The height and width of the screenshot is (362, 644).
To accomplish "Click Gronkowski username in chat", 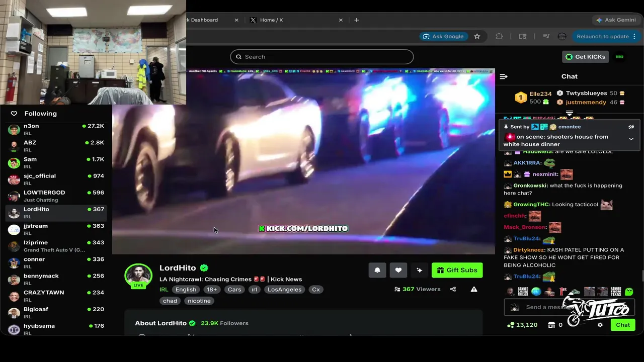I will pyautogui.click(x=530, y=186).
